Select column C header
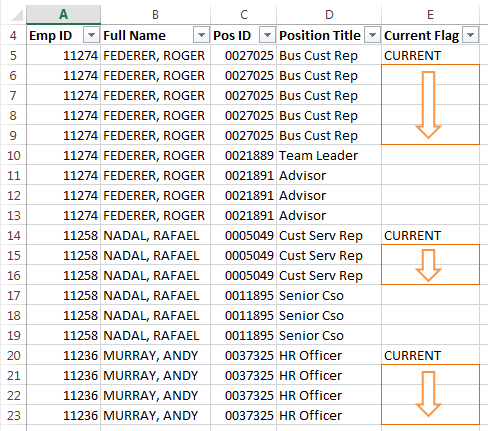Screen dimensions: 488x431 (244, 15)
